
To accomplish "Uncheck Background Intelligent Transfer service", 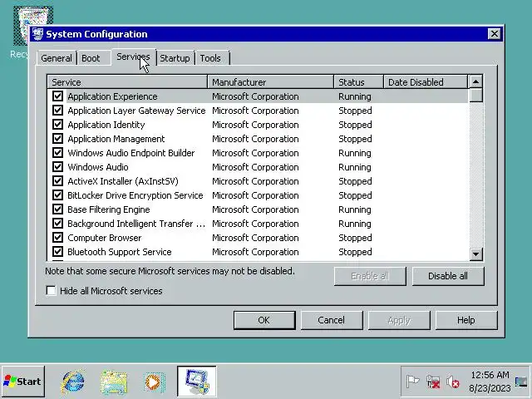I will pos(57,224).
